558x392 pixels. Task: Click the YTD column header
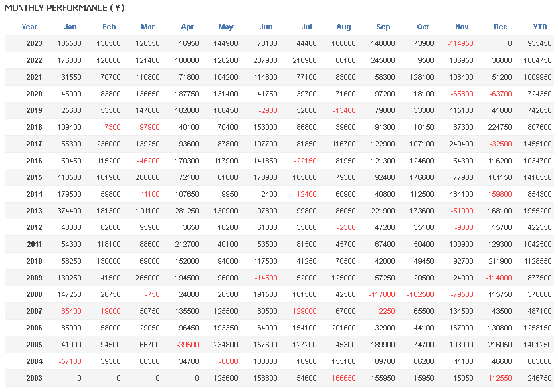[x=540, y=27]
